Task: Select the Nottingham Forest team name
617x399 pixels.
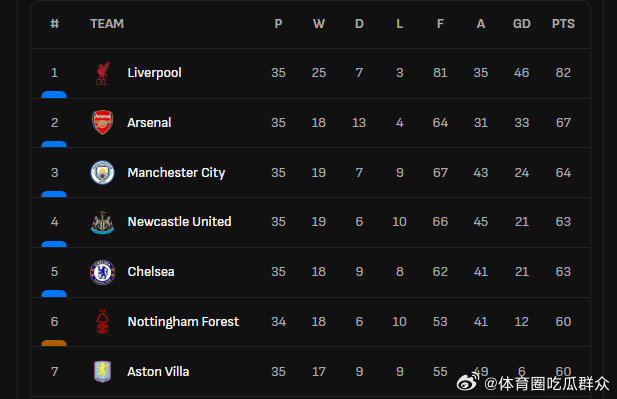Action: 183,322
